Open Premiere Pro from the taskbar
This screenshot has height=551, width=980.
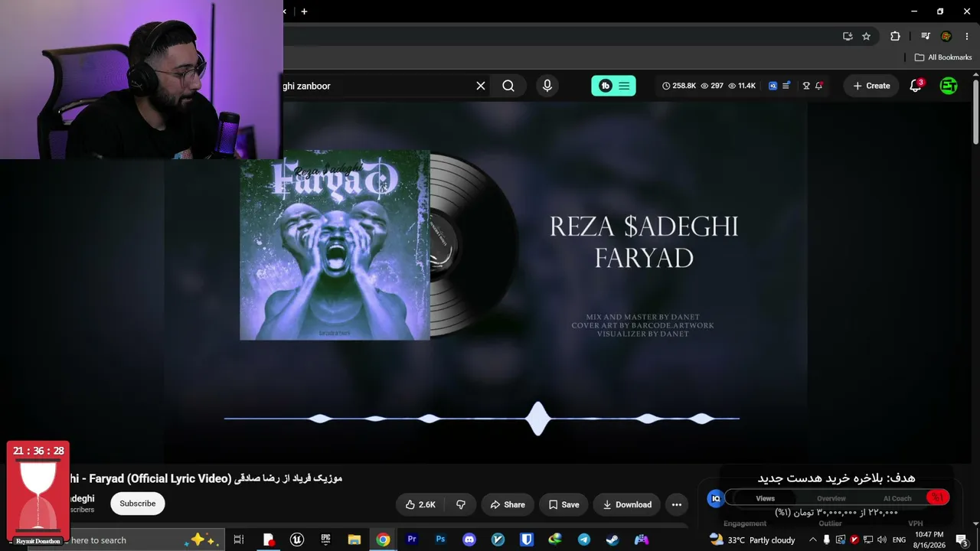tap(412, 540)
